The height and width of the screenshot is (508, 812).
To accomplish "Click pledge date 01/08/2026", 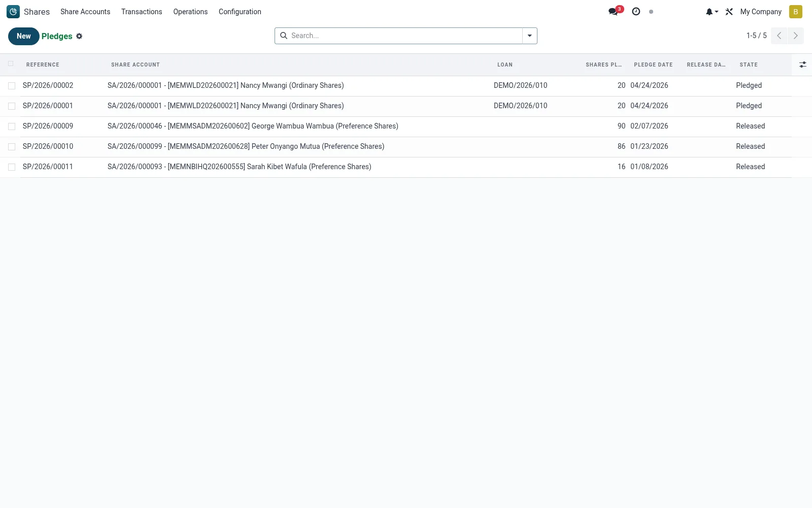I will 649,167.
